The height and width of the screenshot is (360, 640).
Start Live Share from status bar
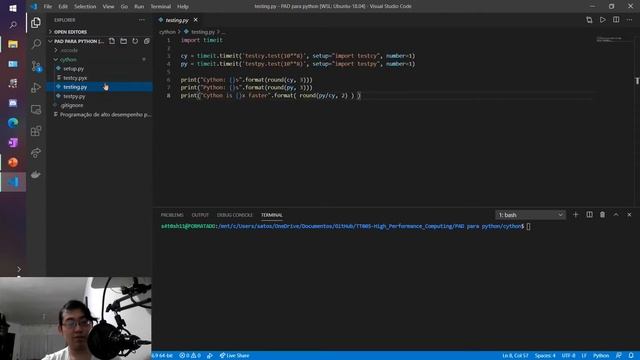(235, 356)
